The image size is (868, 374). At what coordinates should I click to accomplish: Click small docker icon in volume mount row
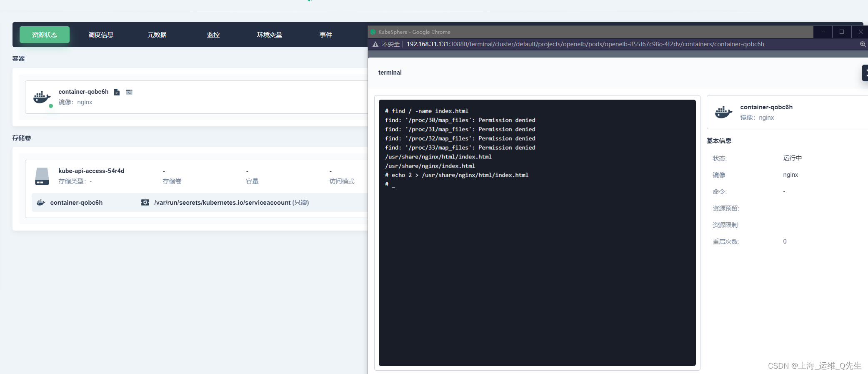(41, 203)
